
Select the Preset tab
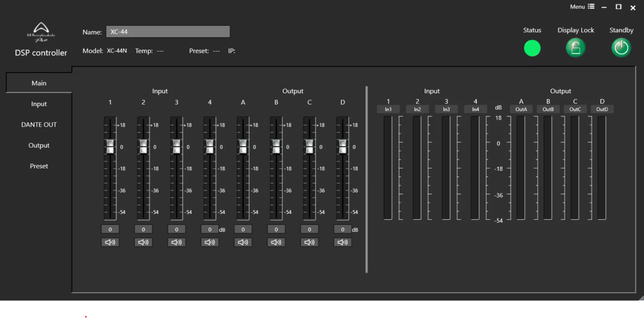coord(39,166)
